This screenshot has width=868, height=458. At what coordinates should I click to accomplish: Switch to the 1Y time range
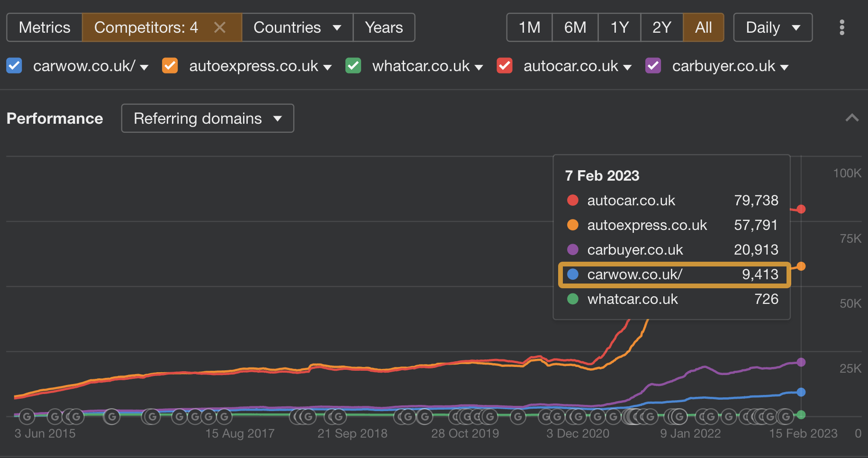[x=619, y=27]
